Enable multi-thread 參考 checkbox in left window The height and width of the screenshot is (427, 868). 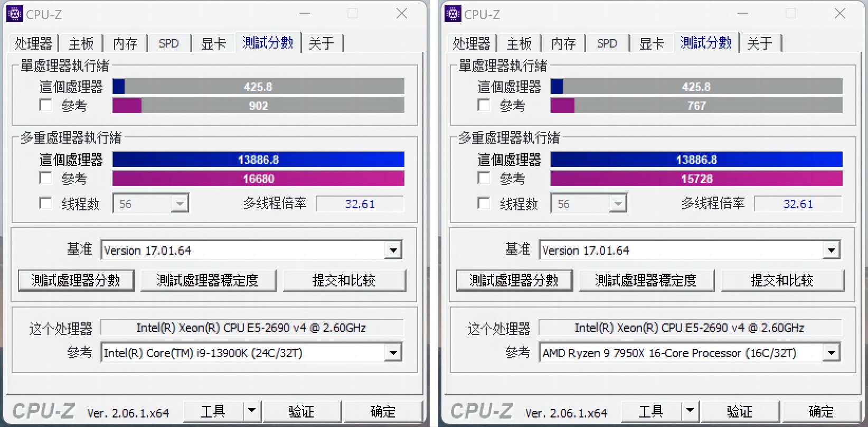(46, 178)
